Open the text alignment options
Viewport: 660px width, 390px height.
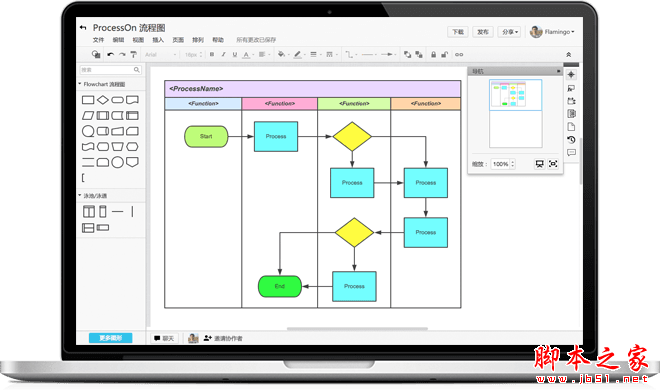point(263,54)
